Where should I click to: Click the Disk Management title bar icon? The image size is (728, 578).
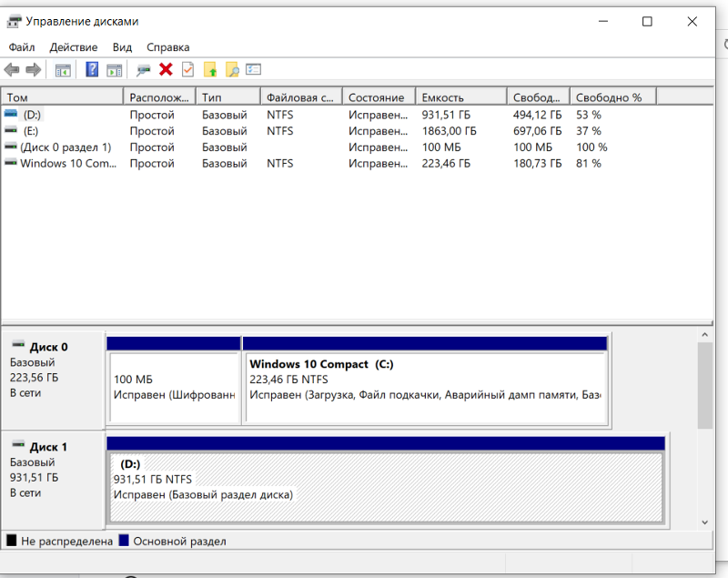point(15,21)
